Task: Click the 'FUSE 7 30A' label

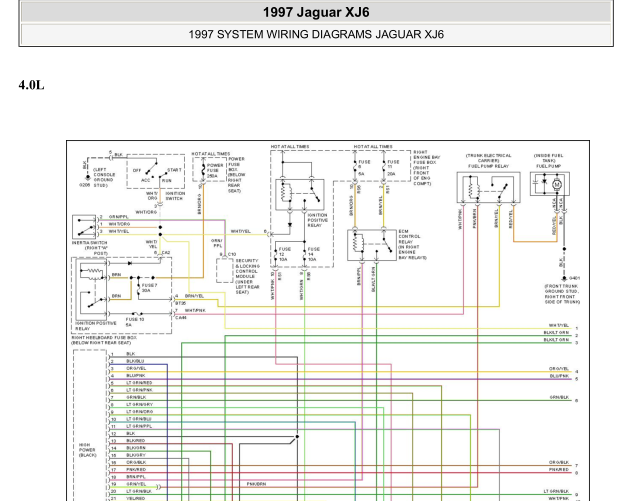Action: click(x=149, y=288)
